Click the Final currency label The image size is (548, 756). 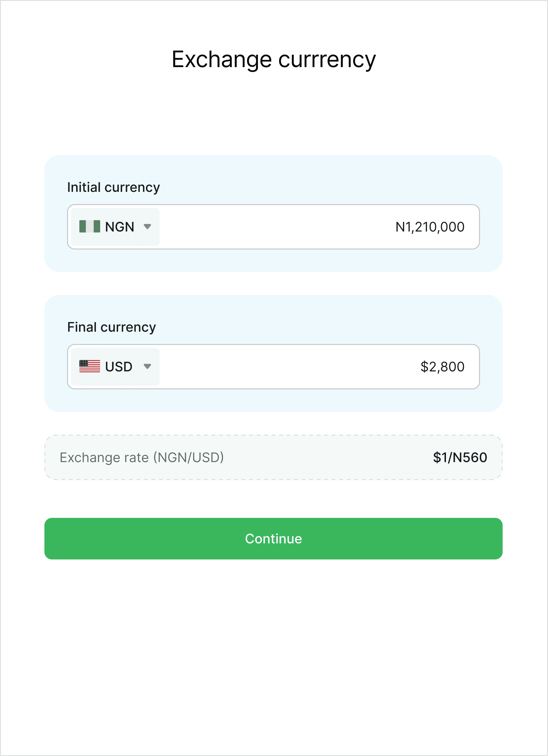point(111,327)
